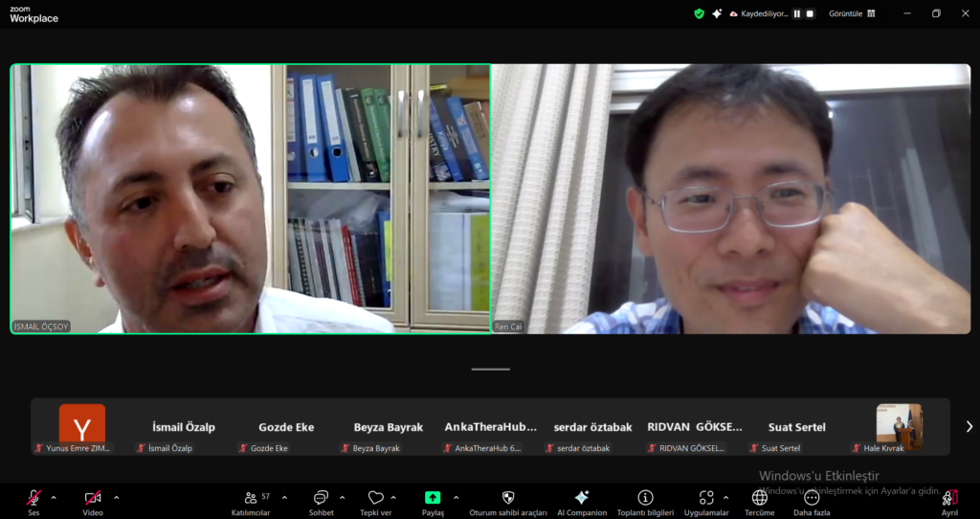
Task: Click Ren Cai name label
Action: 508,327
